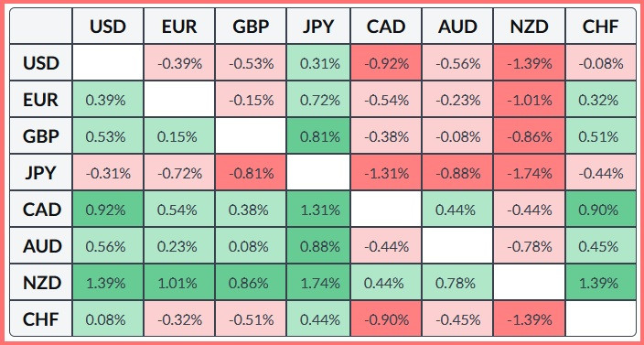The width and height of the screenshot is (644, 345).
Task: Select the CHF row header
Action: pos(41,318)
